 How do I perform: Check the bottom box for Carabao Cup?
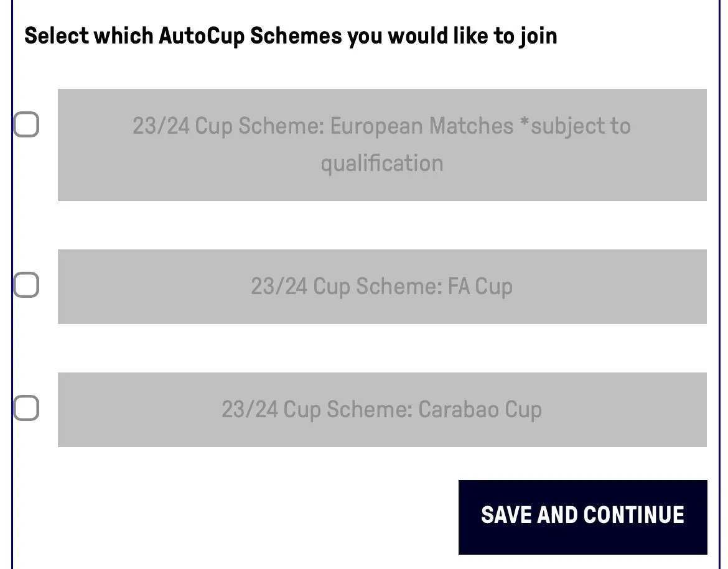coord(27,409)
